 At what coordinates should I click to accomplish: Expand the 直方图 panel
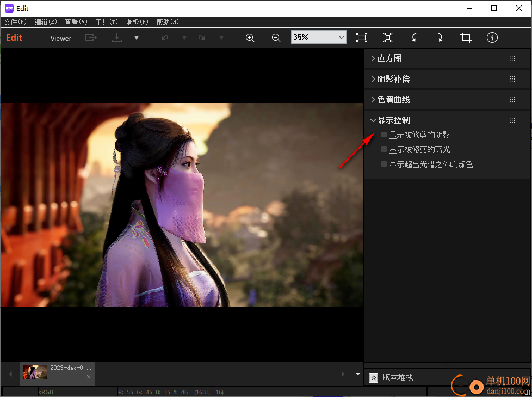[373, 58]
